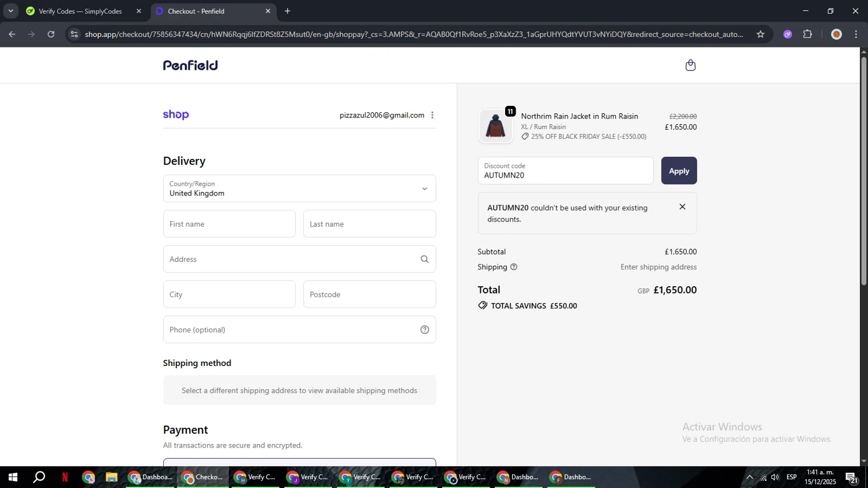Viewport: 868px width, 488px height.
Task: Click the Last name field
Action: pyautogui.click(x=369, y=224)
